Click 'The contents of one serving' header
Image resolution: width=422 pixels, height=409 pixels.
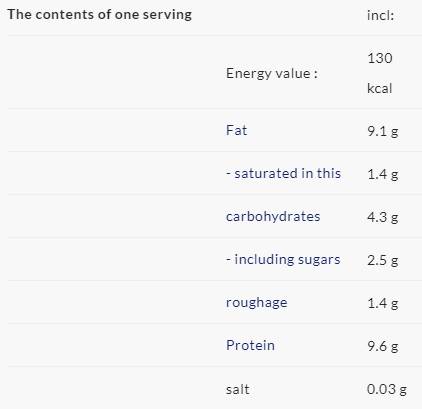click(x=100, y=15)
